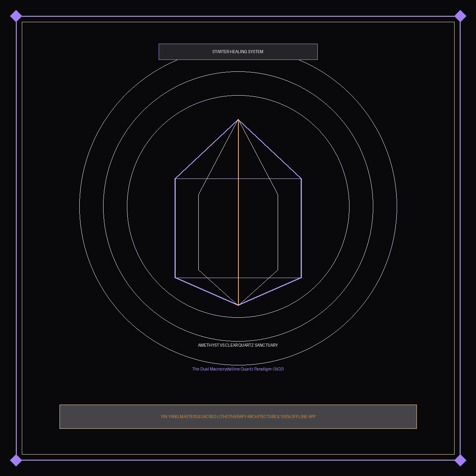Click the STARTER HEALING SYSTEM banner

pyautogui.click(x=238, y=52)
